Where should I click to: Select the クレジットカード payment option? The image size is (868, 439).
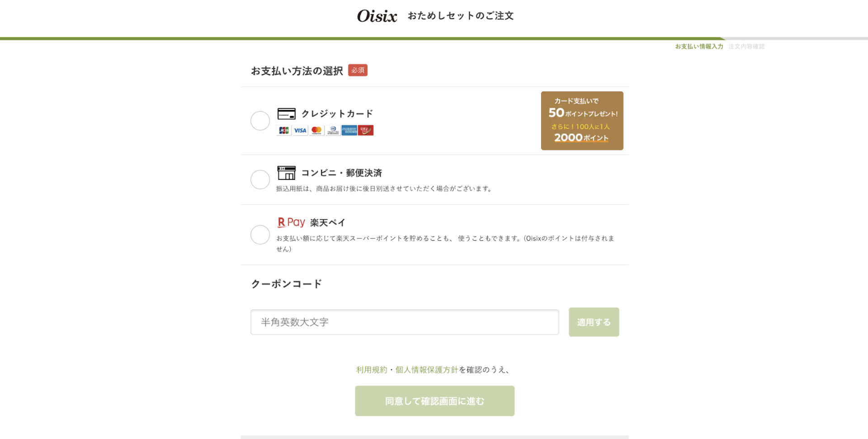point(260,121)
